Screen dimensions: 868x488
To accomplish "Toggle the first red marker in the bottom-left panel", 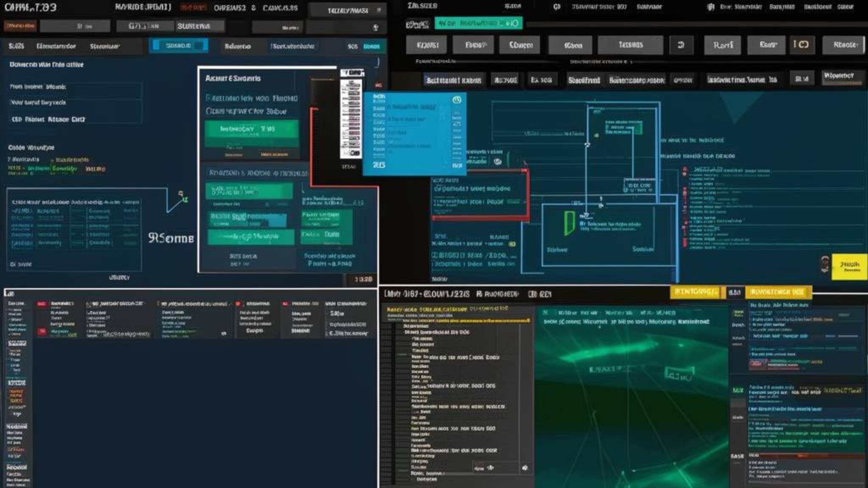I will [42, 304].
